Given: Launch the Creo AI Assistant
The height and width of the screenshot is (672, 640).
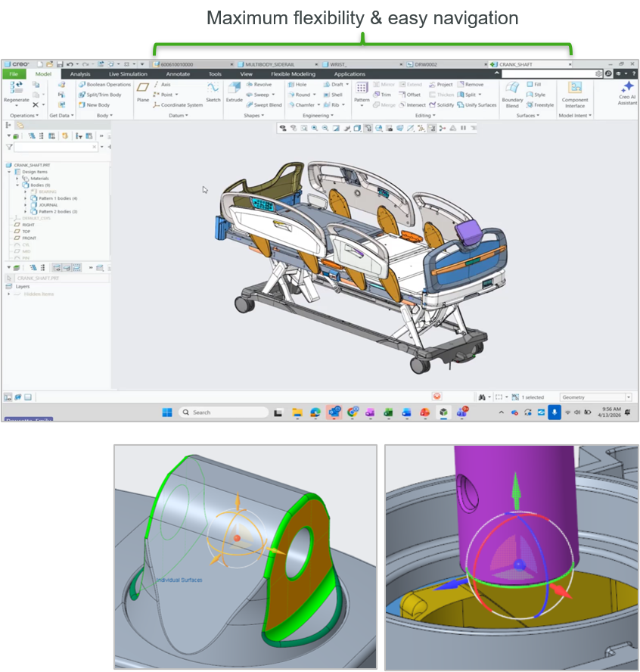Looking at the screenshot, I should click(628, 93).
